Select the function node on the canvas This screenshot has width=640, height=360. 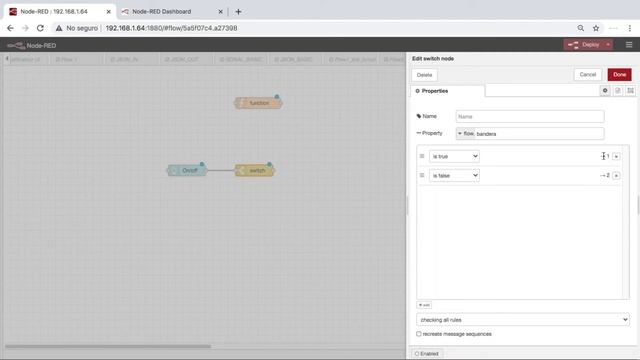tap(258, 103)
